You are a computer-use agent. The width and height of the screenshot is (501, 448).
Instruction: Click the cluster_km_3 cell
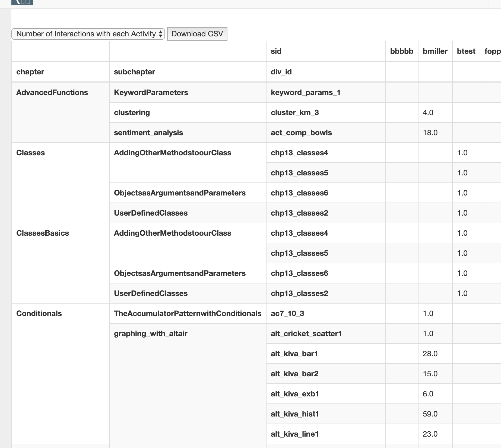pos(326,112)
